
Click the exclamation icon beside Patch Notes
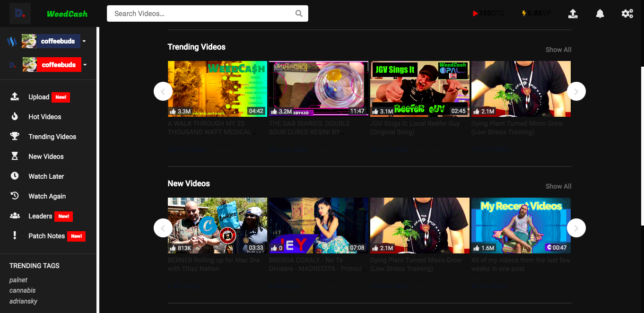(x=15, y=235)
